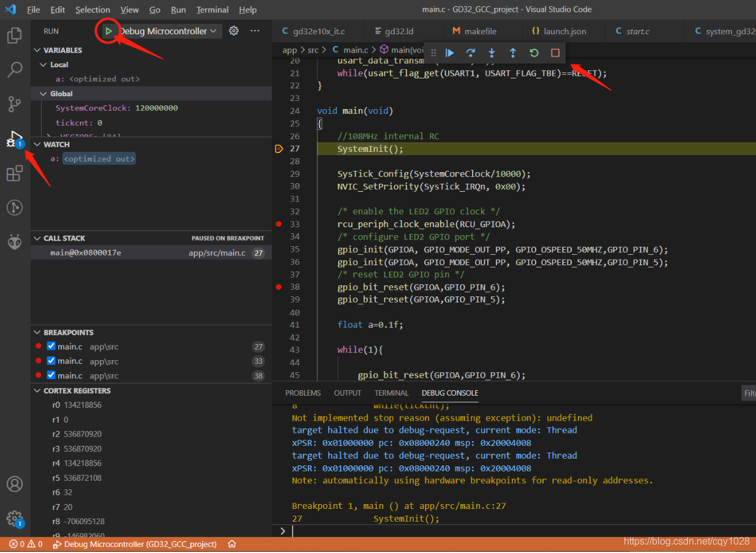
Task: Step Into in debug toolbar
Action: point(492,53)
